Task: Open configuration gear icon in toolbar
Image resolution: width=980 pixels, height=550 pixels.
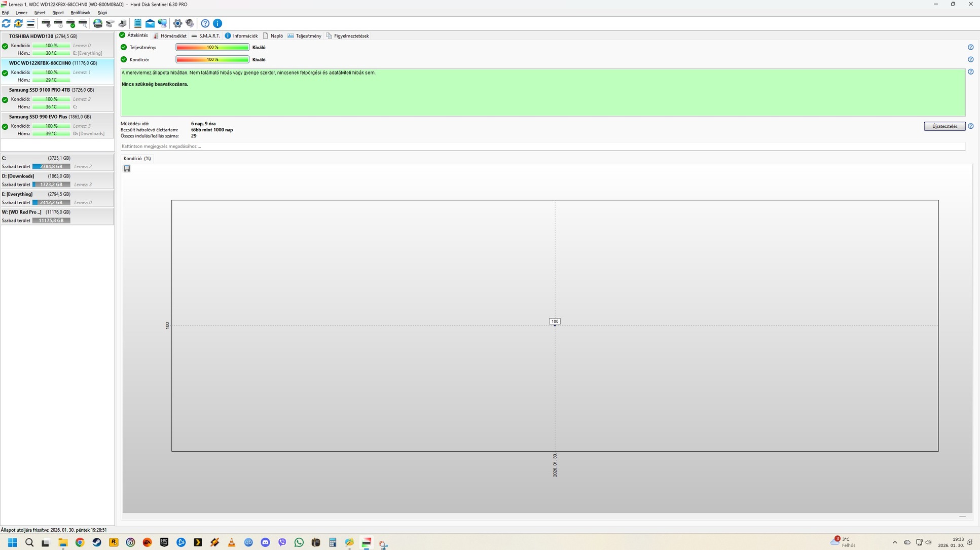Action: click(x=177, y=23)
